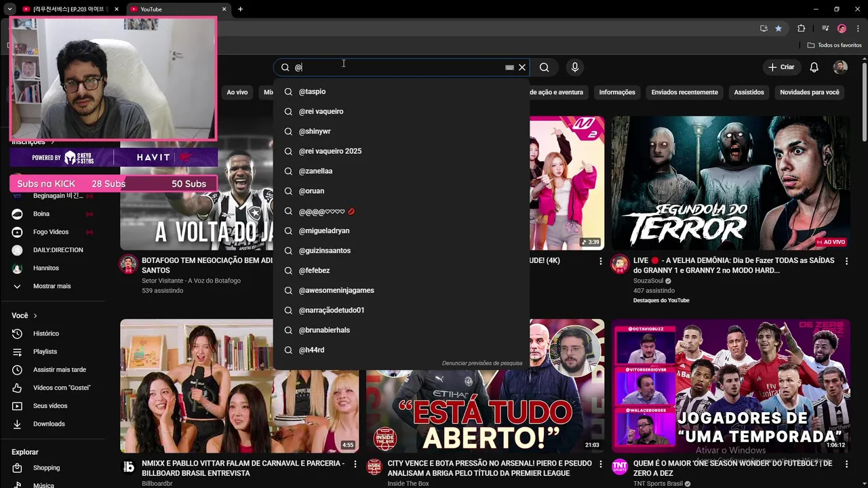Screen dimensions: 868x488
Task: Select the Novidades para você chip
Action: 810,92
